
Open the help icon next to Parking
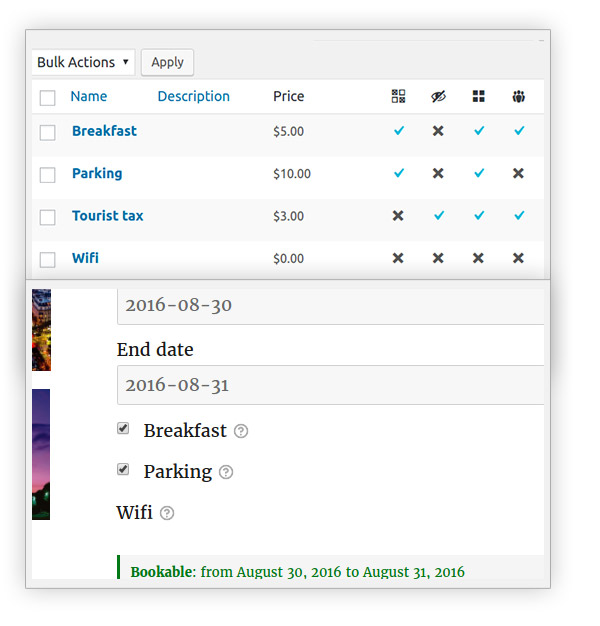(x=226, y=472)
